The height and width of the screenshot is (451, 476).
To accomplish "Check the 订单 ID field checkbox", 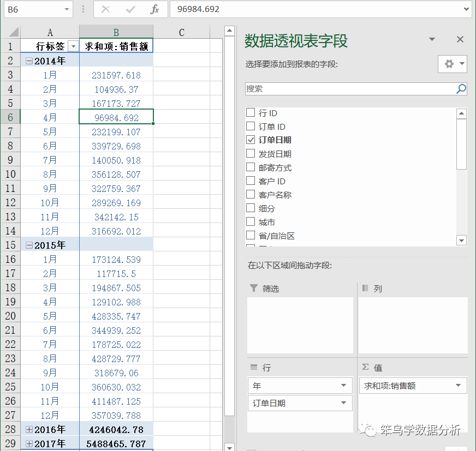I will pos(251,126).
